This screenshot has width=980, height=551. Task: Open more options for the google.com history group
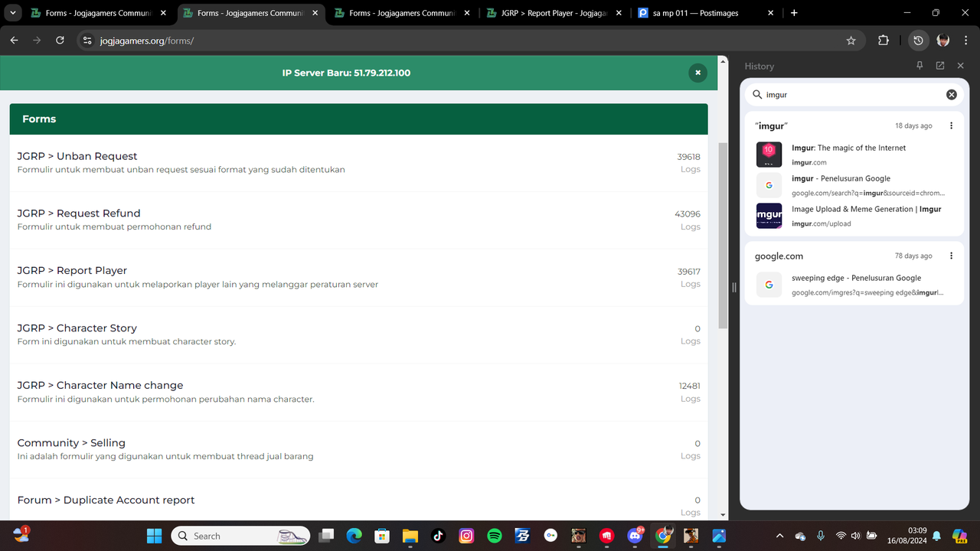coord(951,256)
